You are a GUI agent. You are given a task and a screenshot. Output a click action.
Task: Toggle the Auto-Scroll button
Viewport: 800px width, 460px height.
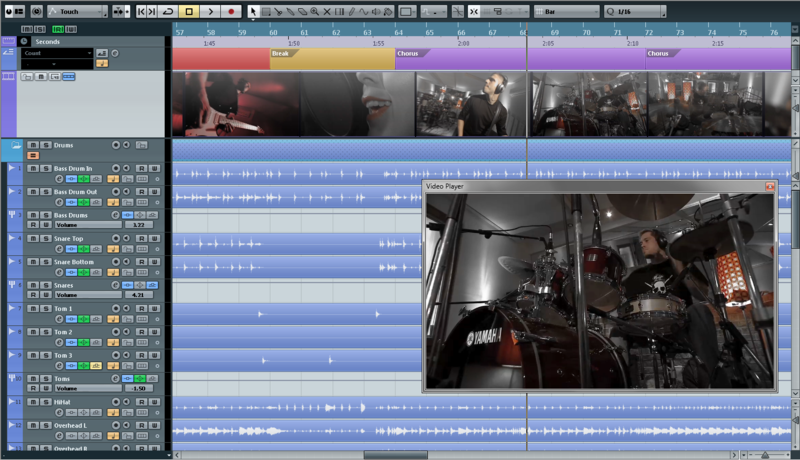click(120, 11)
